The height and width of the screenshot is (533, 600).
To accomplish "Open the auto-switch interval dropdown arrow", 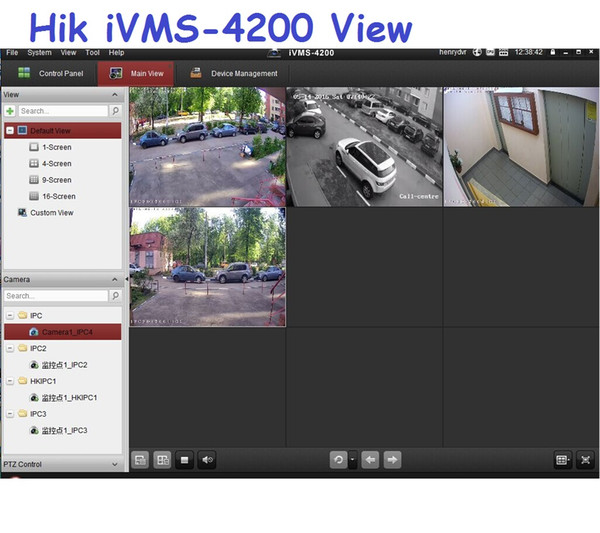I will coord(352,460).
